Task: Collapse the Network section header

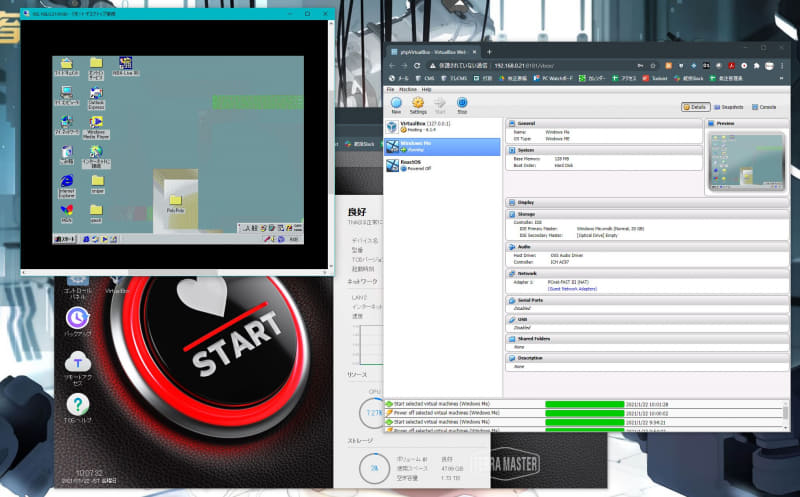Action: pyautogui.click(x=647, y=274)
